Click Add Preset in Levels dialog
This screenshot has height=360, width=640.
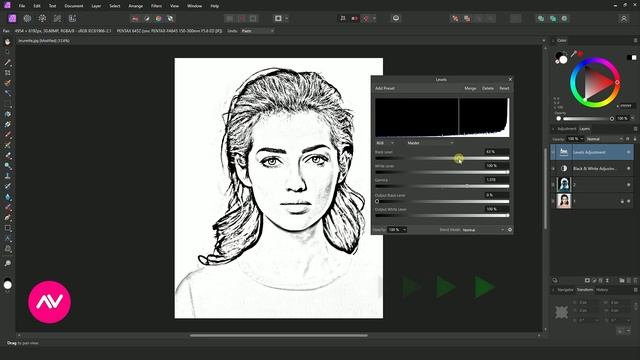385,88
